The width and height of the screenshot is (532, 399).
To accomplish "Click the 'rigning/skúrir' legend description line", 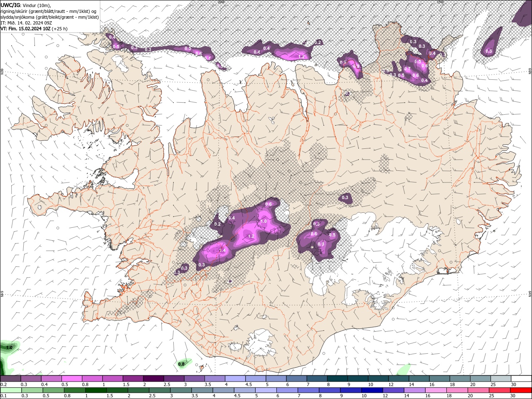I will [49, 11].
